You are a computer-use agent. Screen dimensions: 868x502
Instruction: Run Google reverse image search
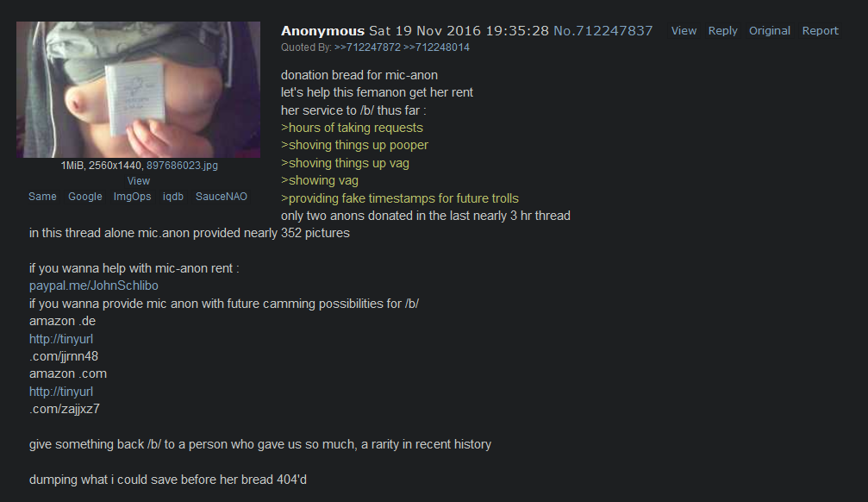[x=85, y=196]
